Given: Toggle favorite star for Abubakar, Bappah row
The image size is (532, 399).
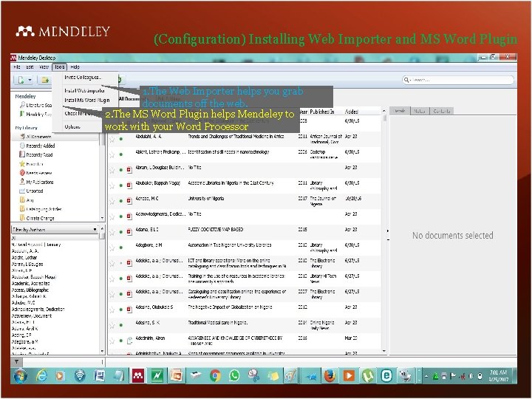Looking at the screenshot, I should 112,185.
